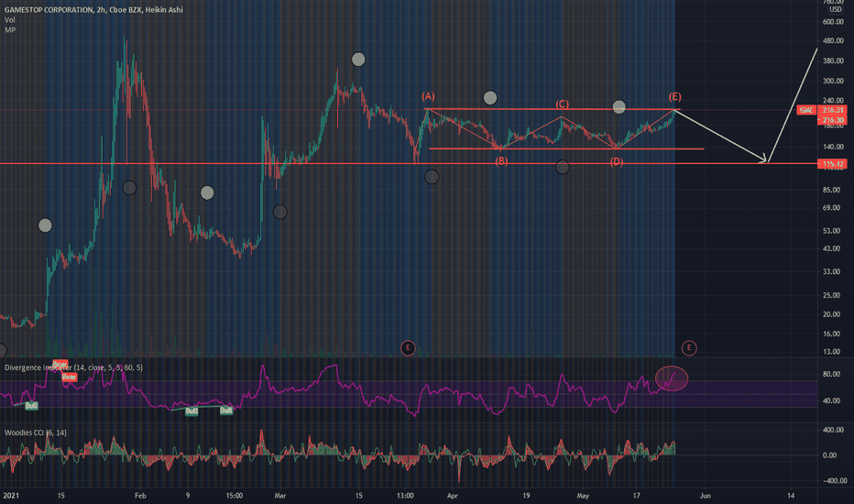Click the 69.00 price axis label
Viewport: 854px width, 504px height.
point(831,208)
